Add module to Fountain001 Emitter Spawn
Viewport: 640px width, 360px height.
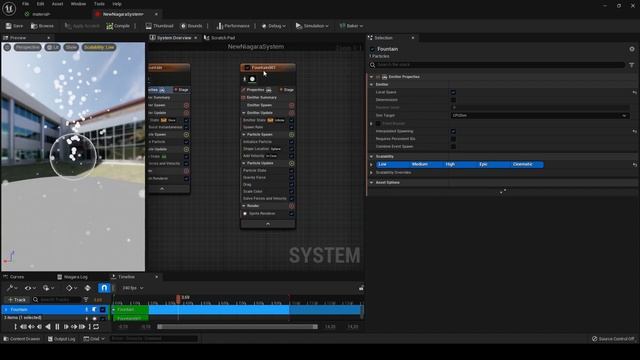point(291,105)
